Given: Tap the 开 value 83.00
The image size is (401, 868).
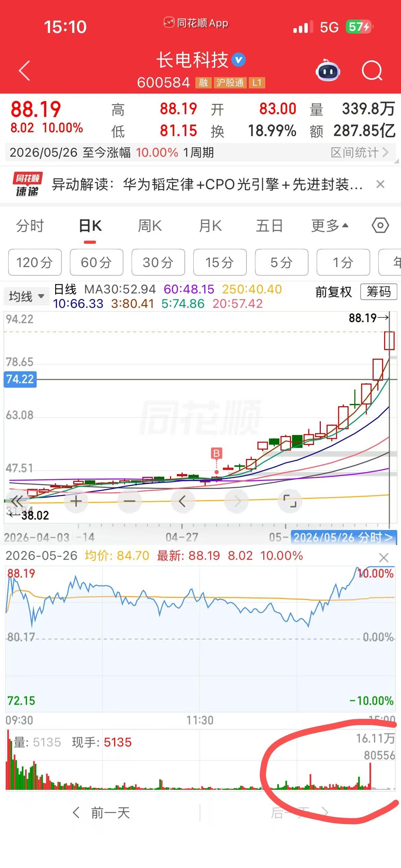Looking at the screenshot, I should point(278,109).
